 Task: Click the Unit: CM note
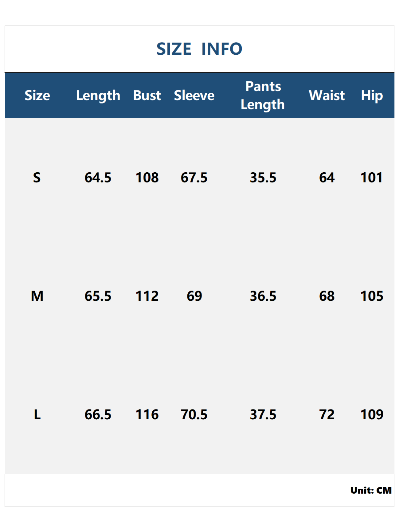pos(371,490)
